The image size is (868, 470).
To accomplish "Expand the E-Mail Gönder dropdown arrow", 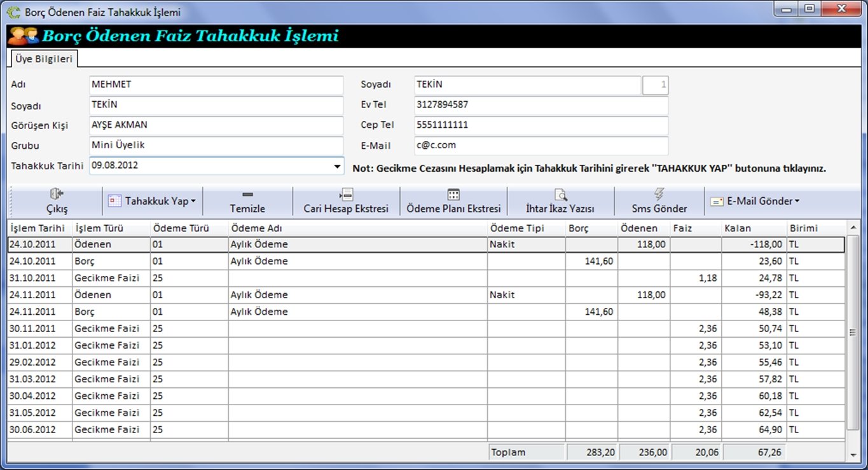I will tap(797, 202).
